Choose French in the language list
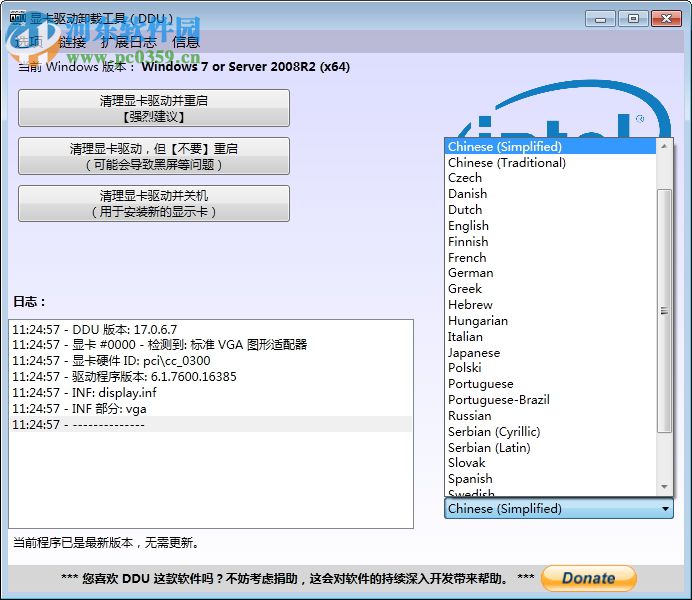The image size is (692, 600). coord(550,257)
